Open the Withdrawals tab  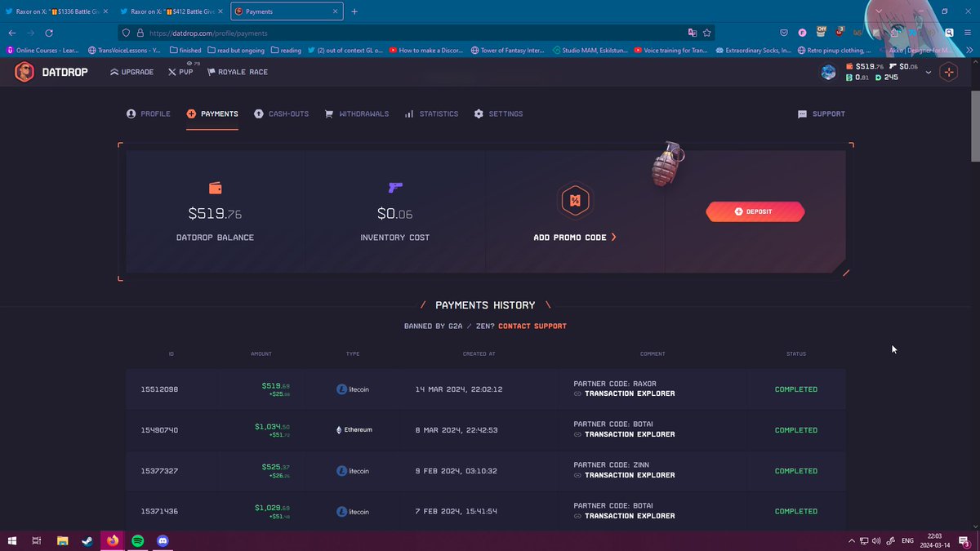(357, 114)
